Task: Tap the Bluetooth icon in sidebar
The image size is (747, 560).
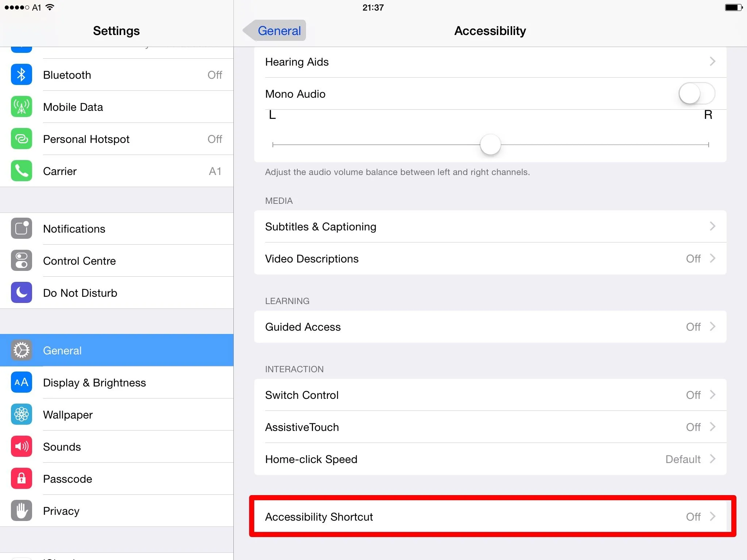Action: click(x=22, y=75)
